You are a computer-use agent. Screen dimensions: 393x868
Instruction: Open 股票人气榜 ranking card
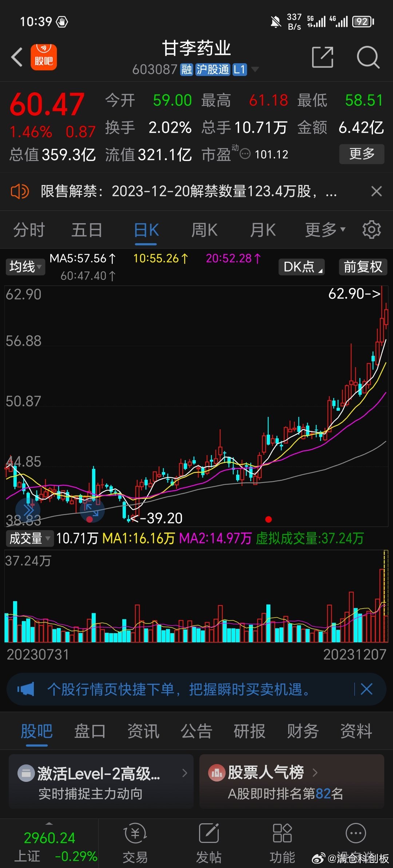(292, 781)
